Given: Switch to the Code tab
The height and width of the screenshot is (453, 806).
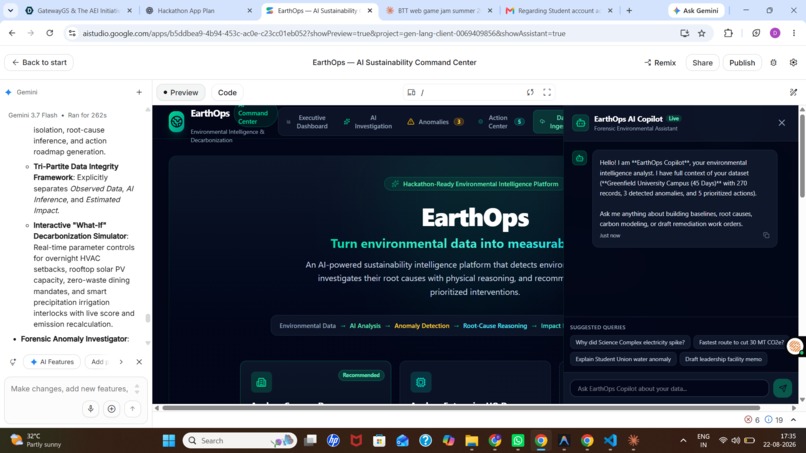Looking at the screenshot, I should pyautogui.click(x=227, y=93).
